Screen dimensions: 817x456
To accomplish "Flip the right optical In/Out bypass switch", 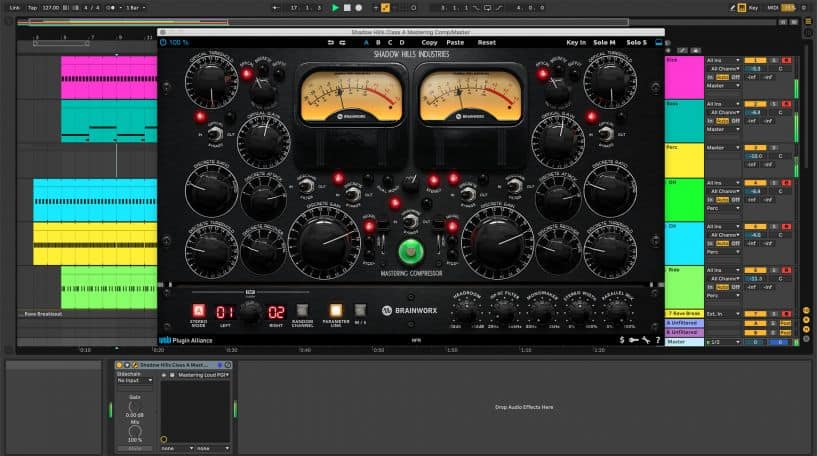I will (605, 134).
